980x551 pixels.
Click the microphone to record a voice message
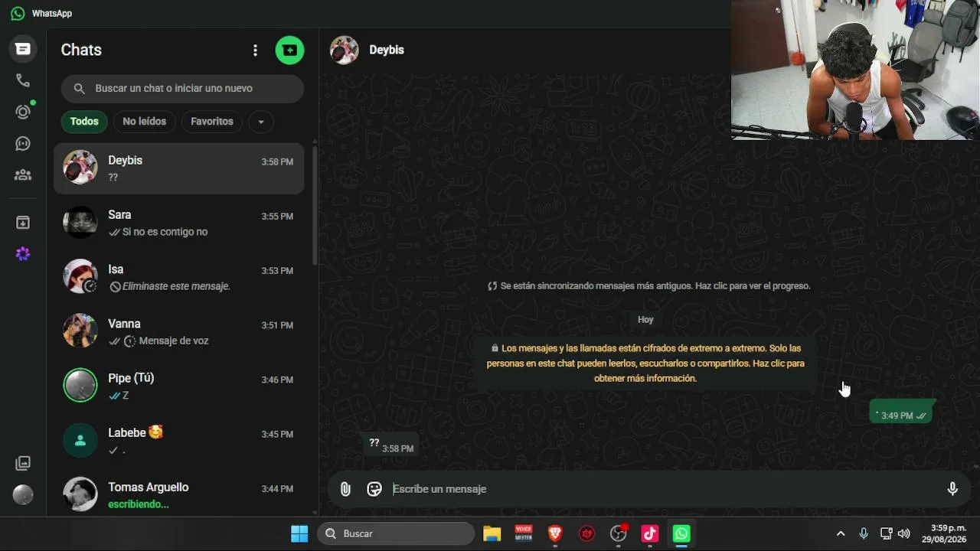(x=952, y=489)
